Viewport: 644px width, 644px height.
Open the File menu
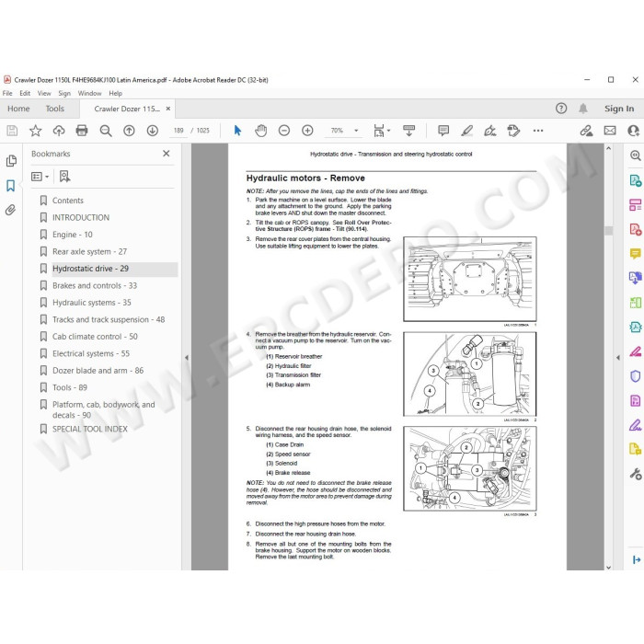pyautogui.click(x=7, y=93)
